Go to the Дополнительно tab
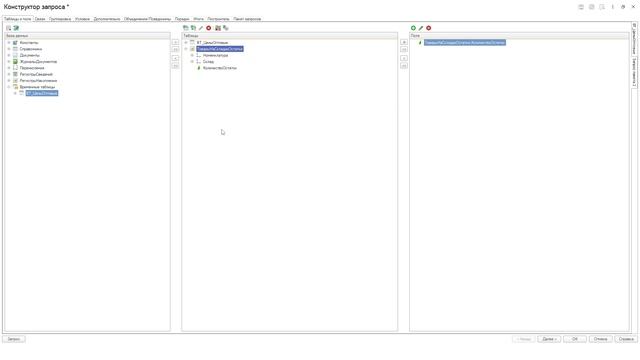 click(107, 19)
